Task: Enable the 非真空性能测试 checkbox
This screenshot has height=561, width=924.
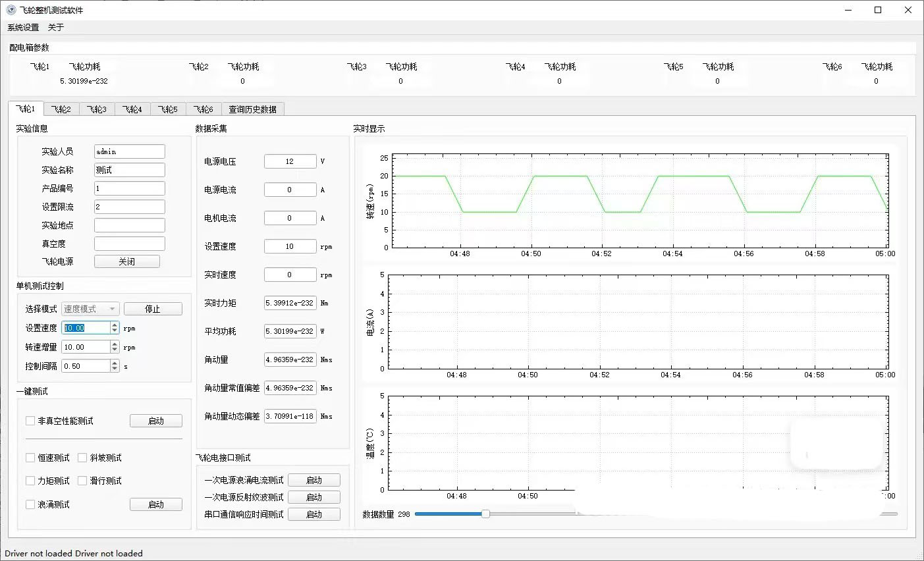Action: pos(30,421)
